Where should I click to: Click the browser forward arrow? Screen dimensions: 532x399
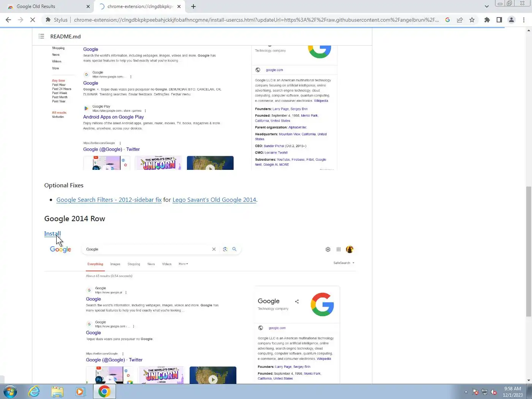21,20
